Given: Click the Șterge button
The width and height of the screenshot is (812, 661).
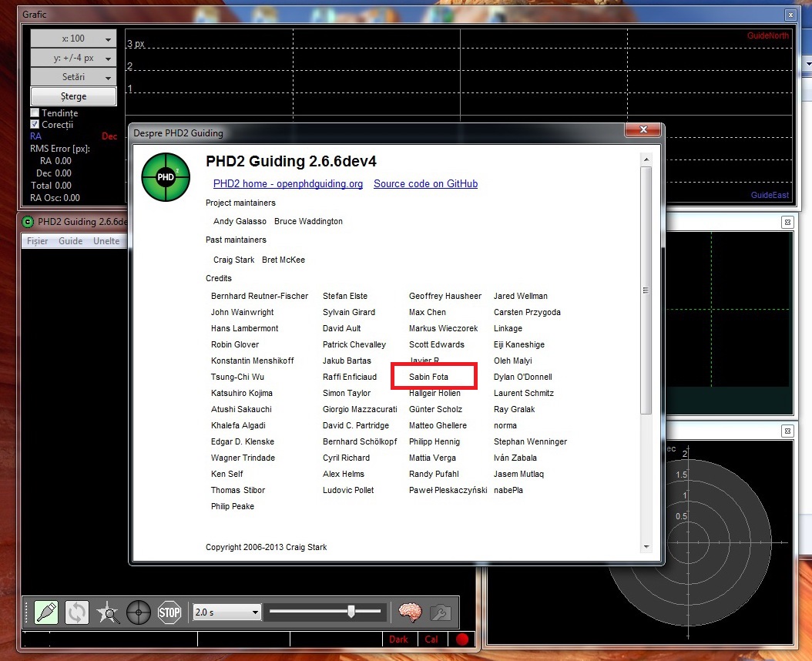Looking at the screenshot, I should pos(73,96).
